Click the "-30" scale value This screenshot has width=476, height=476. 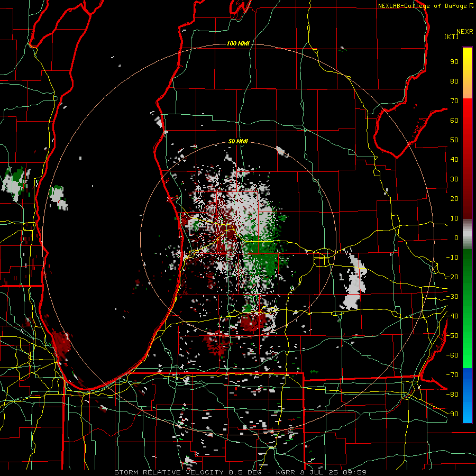click(x=452, y=297)
